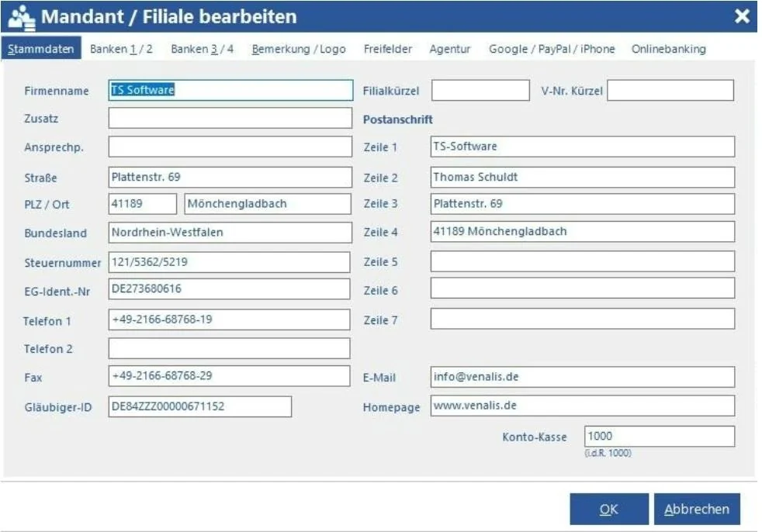Click the empty Telefon 2 field

(230, 348)
